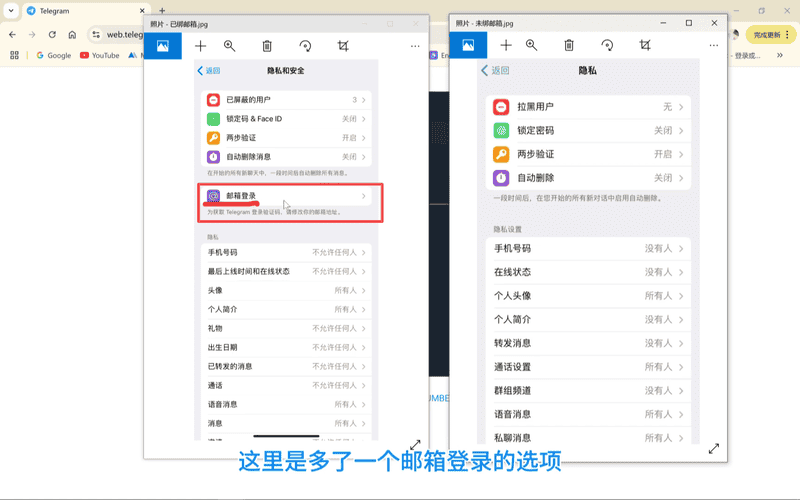The image size is (800, 500).
Task: Click the fullscreen arrows in 已绑邮箱.jpg window
Action: click(x=415, y=445)
